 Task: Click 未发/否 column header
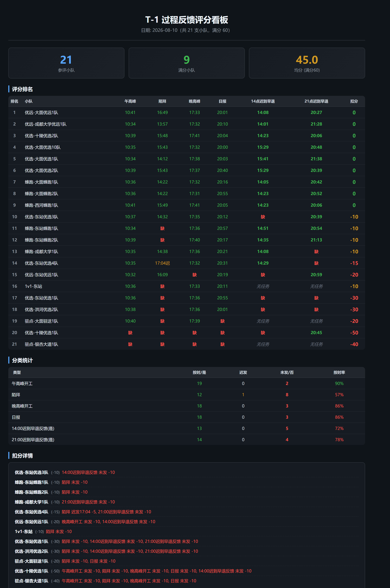(x=287, y=373)
